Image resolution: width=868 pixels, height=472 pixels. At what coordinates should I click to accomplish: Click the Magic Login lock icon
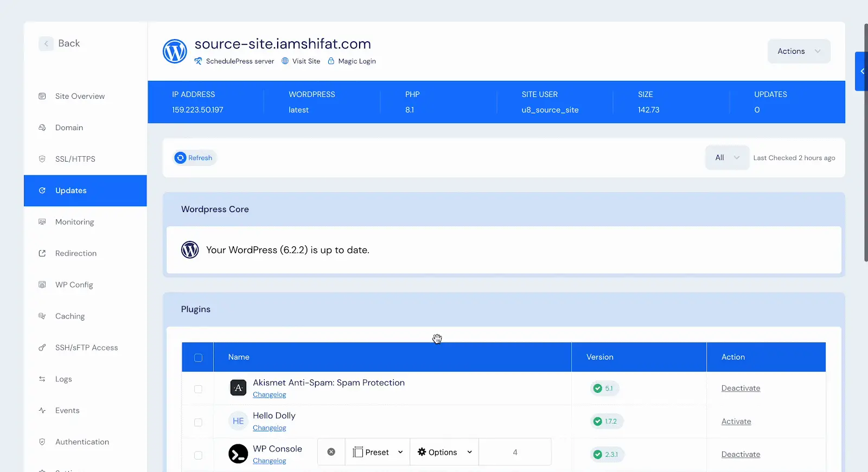point(331,61)
